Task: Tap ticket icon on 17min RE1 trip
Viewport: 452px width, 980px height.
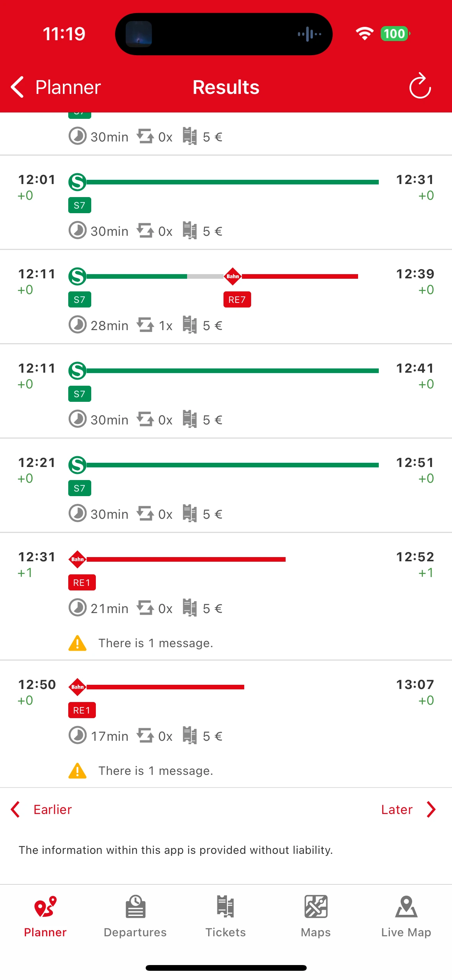Action: [189, 735]
